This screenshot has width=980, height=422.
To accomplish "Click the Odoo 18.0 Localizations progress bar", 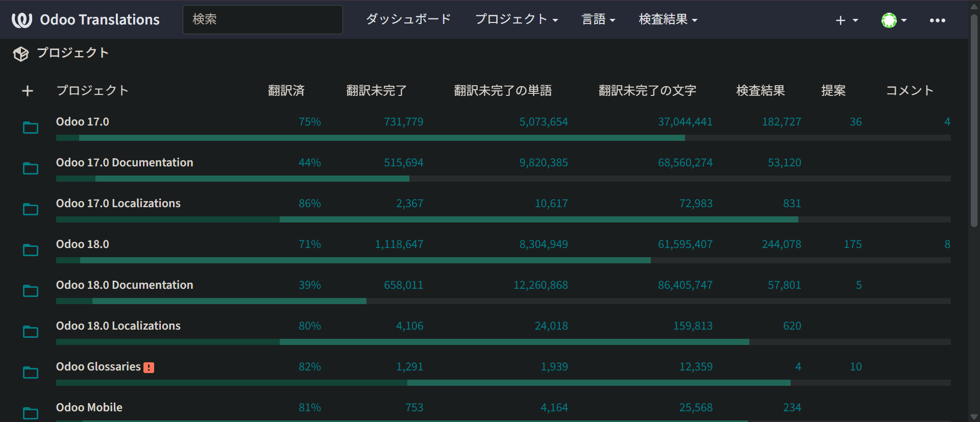I will [503, 342].
